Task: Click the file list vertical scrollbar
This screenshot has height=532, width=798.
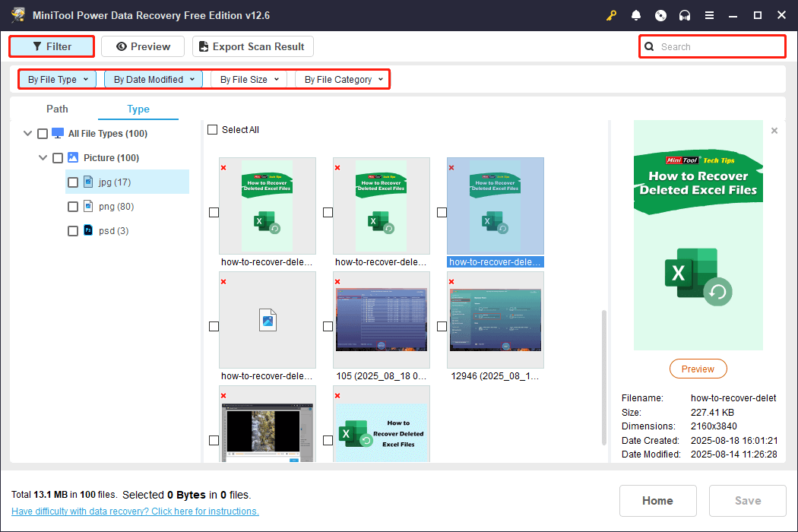Action: [x=604, y=378]
